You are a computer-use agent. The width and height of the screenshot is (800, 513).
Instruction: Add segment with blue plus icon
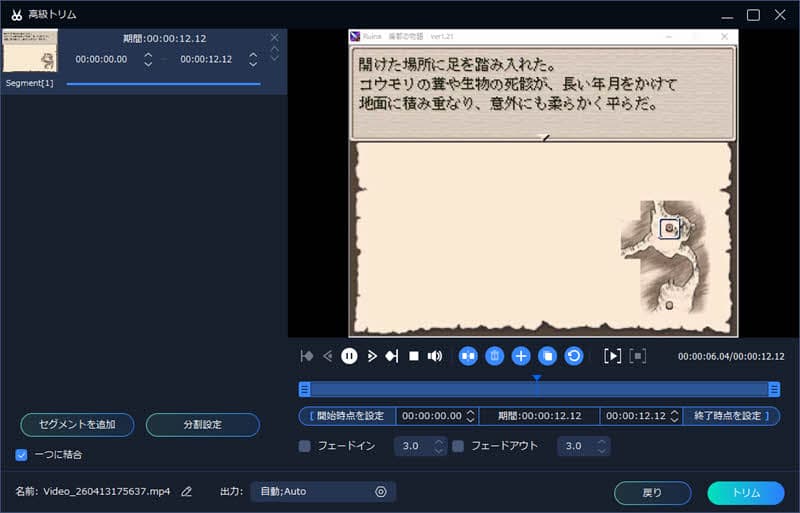click(x=521, y=356)
